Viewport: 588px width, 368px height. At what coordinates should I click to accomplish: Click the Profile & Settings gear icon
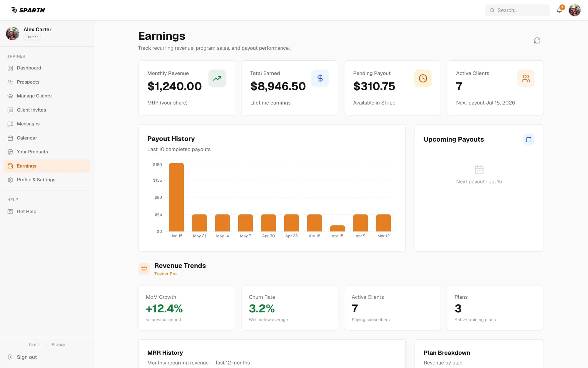pos(10,180)
